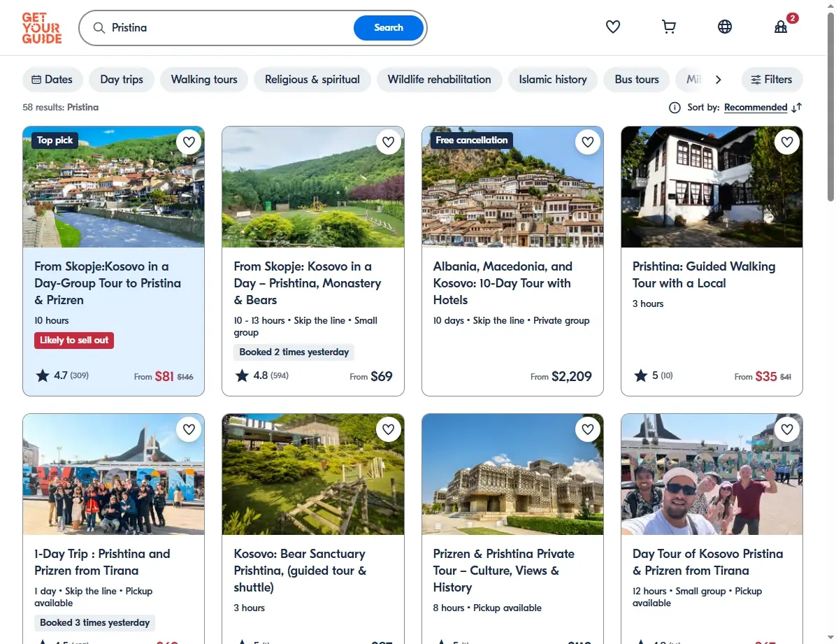Open language and currency globe
This screenshot has height=644, width=836.
[x=725, y=27]
